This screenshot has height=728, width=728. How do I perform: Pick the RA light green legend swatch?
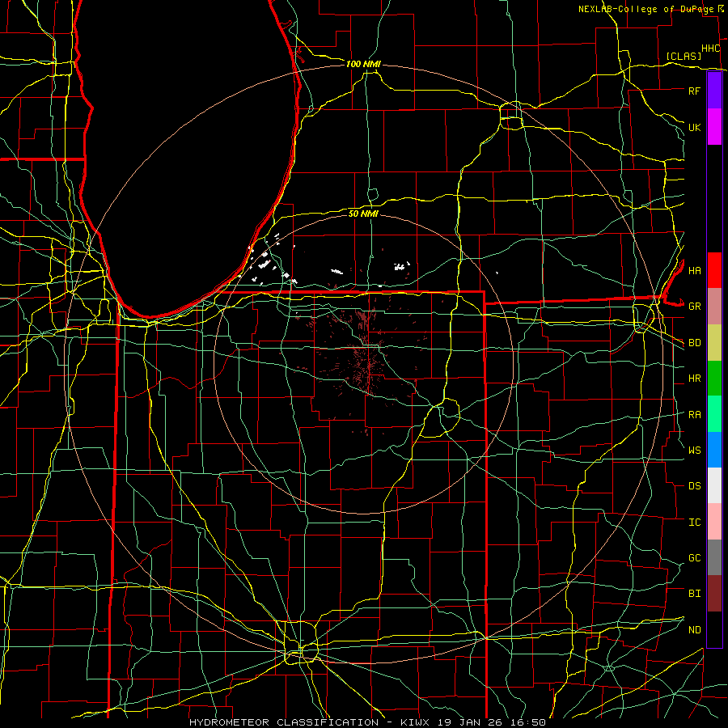point(714,414)
